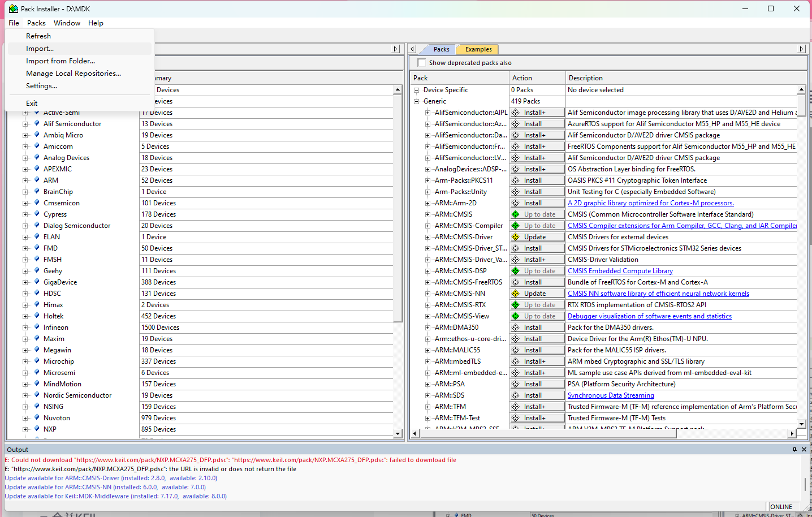Expand the Cypress vendor node
The image size is (812, 517).
coord(25,214)
